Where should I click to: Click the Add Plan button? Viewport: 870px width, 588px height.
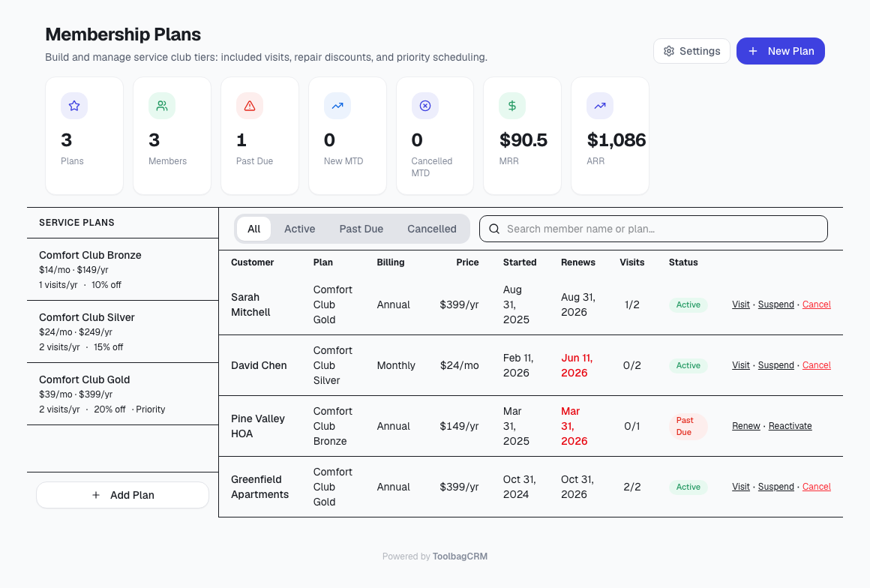(122, 495)
